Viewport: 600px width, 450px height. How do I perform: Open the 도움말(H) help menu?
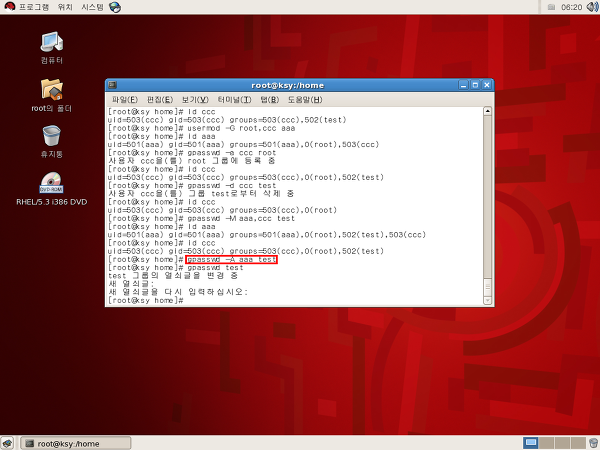pyautogui.click(x=305, y=100)
